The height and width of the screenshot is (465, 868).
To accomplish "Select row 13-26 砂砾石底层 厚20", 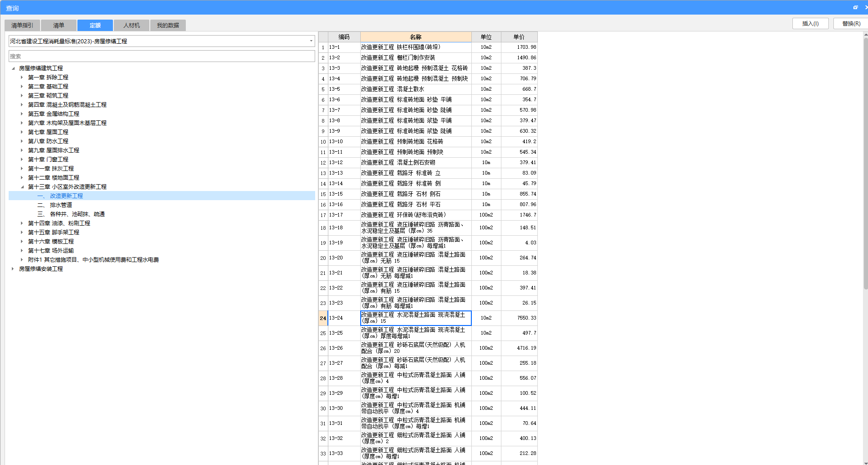I will pyautogui.click(x=416, y=348).
